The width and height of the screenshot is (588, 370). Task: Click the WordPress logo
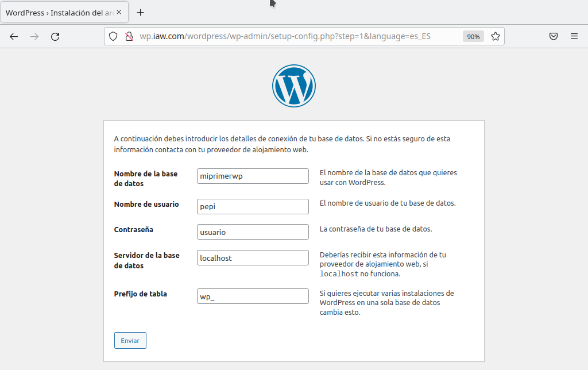click(294, 86)
